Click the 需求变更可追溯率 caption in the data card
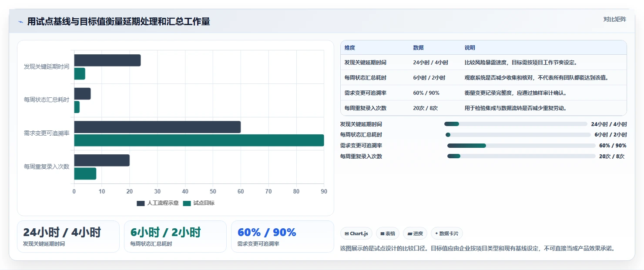 point(258,244)
